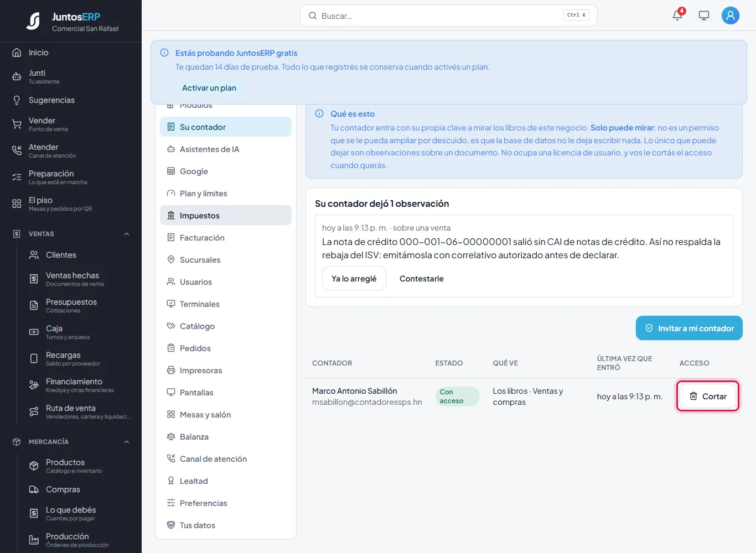Click Invitar a mi contador button

689,328
